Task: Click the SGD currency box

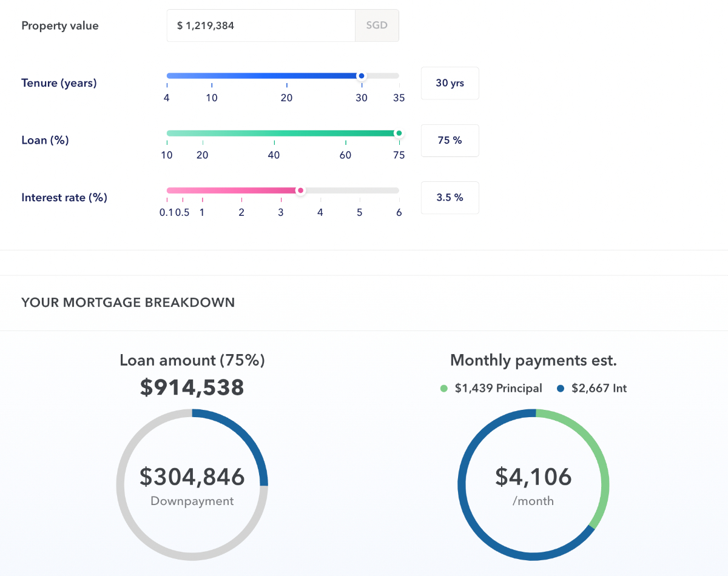Action: click(x=377, y=25)
